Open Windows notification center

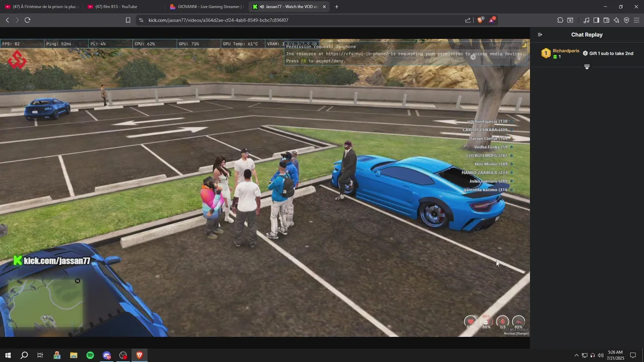pos(634,355)
